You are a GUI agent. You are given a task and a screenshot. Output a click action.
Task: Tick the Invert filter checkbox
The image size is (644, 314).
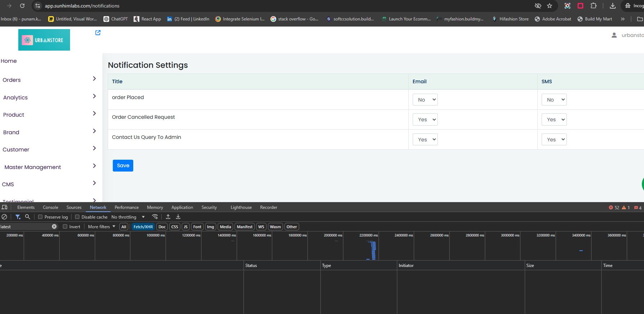click(65, 226)
